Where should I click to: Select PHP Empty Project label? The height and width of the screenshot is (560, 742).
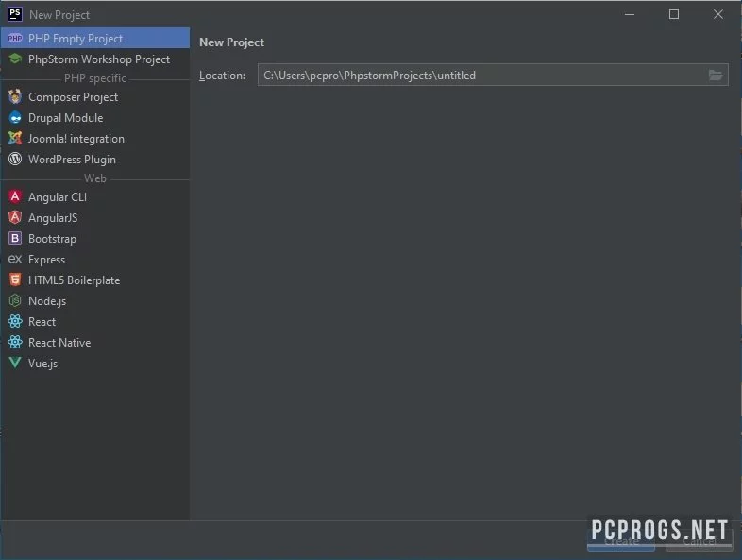tap(76, 39)
